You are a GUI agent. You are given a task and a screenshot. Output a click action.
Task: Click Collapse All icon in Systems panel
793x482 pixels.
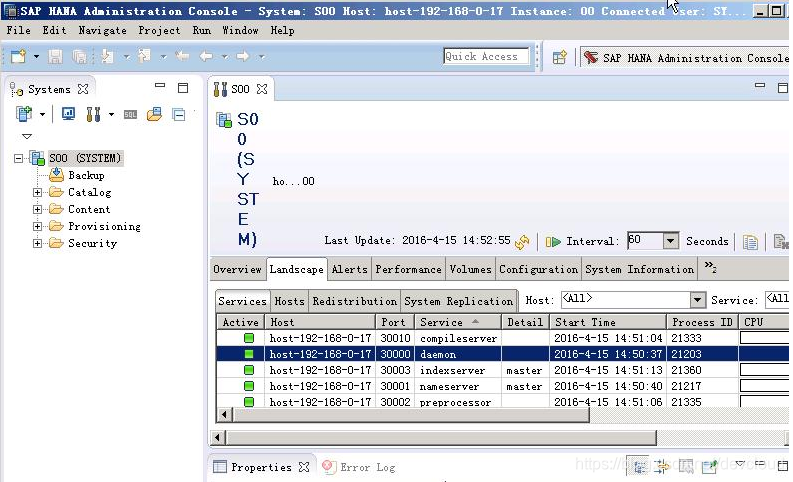point(179,114)
